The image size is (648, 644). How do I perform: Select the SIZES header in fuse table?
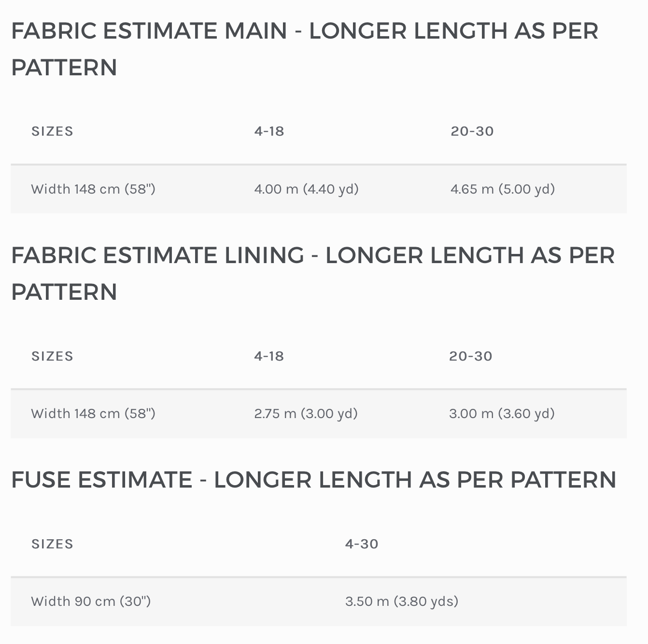(52, 544)
